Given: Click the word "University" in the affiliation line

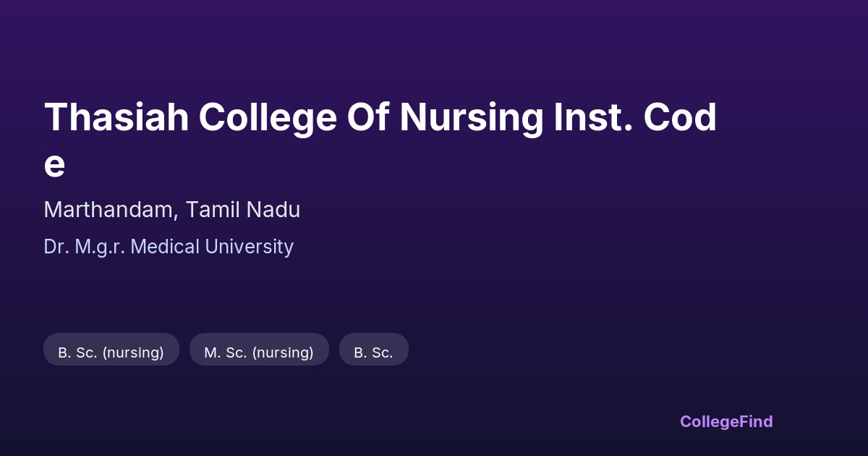Looking at the screenshot, I should coord(250,247).
